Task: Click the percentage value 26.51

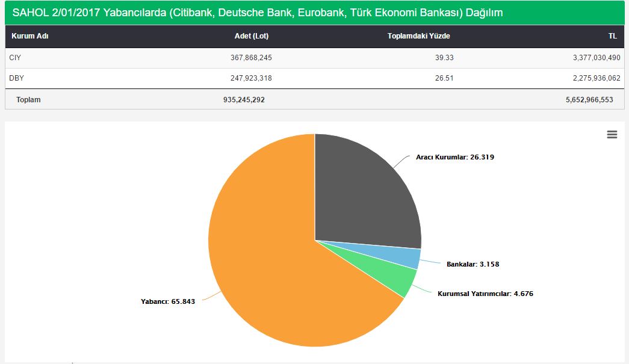Action: pyautogui.click(x=444, y=78)
